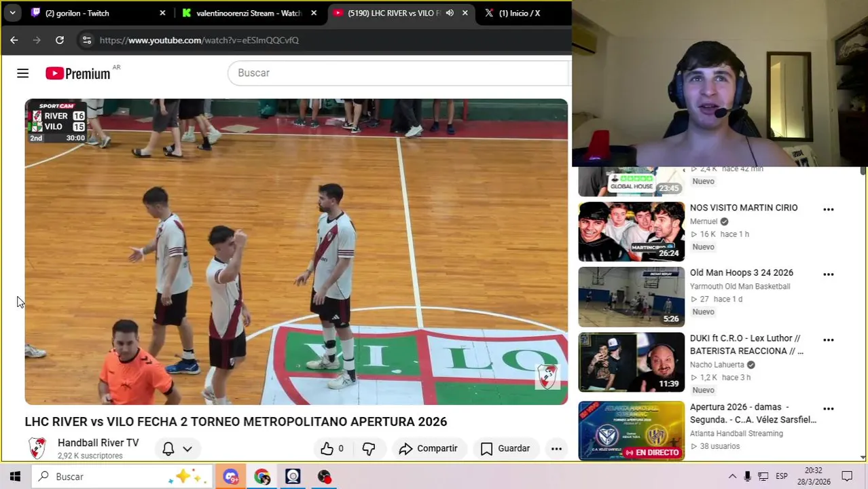Open the NOS VISITO MARTIN CIRIO thumbnail
The image size is (868, 489).
point(632,232)
